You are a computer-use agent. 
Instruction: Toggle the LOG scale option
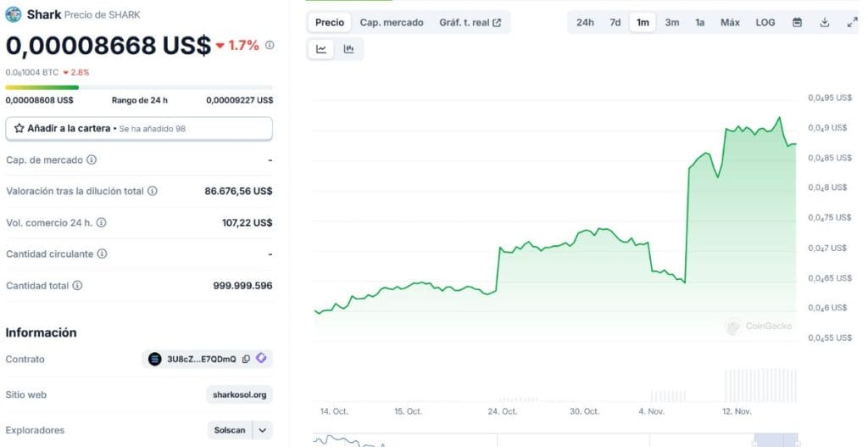click(765, 23)
